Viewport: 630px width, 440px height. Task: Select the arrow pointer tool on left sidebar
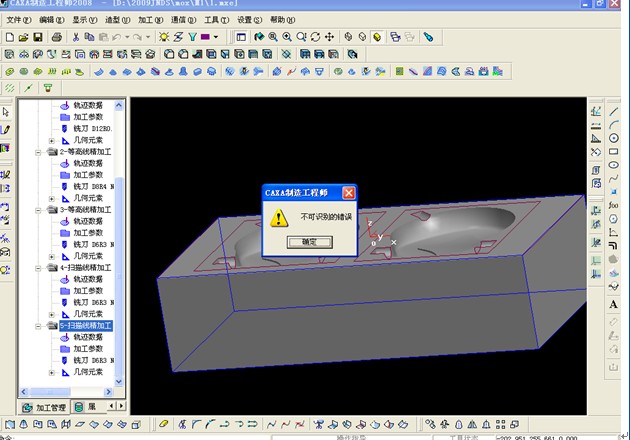coord(6,112)
